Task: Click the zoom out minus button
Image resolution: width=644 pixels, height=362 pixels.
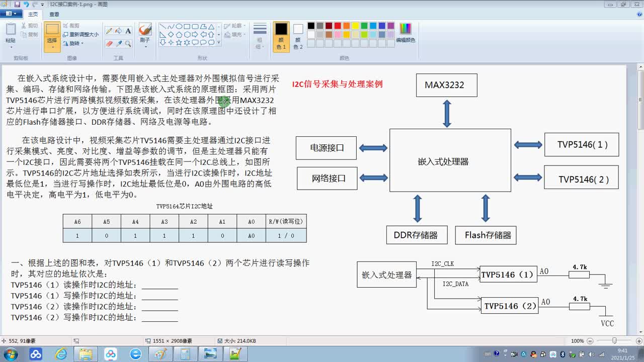Action: [x=590, y=341]
